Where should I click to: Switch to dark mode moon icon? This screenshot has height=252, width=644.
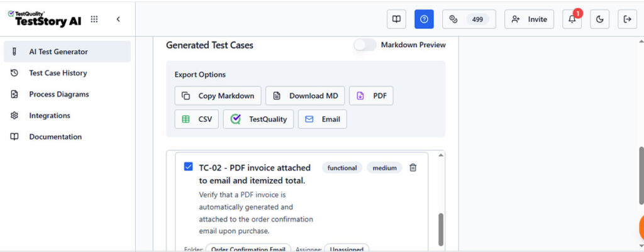coord(599,19)
